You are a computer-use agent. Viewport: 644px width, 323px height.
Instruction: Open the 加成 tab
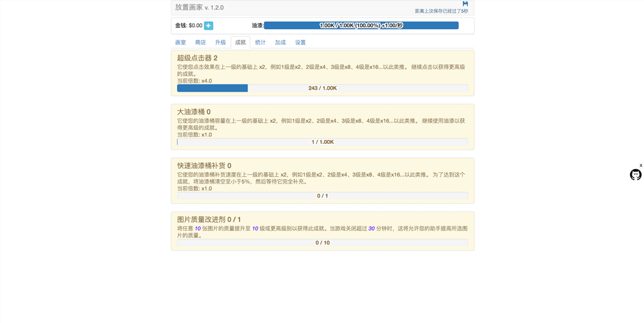(x=280, y=43)
